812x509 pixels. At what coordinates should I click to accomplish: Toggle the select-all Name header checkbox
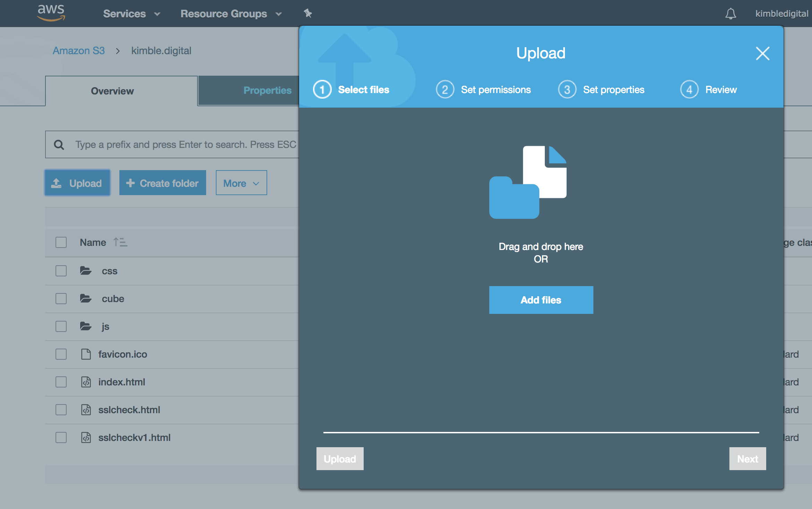61,242
